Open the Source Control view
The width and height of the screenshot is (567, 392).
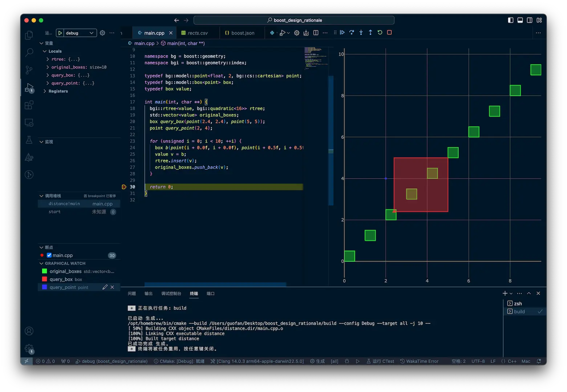29,70
